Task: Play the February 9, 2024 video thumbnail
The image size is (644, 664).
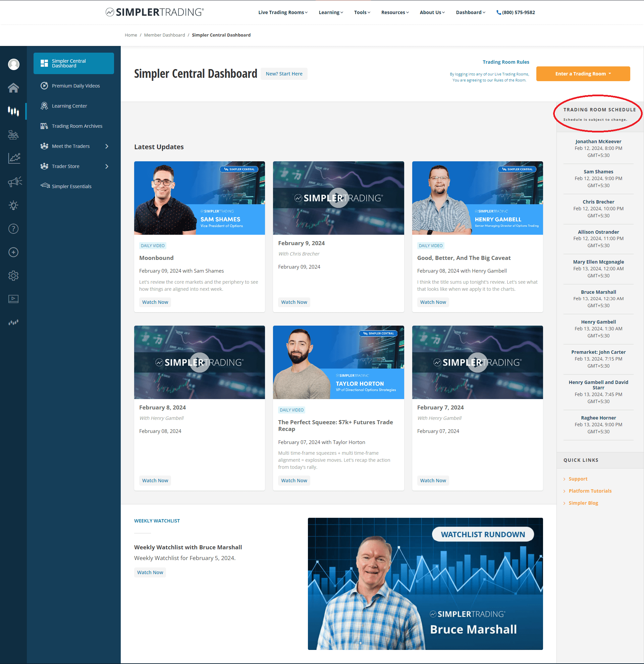Action: 338,198
